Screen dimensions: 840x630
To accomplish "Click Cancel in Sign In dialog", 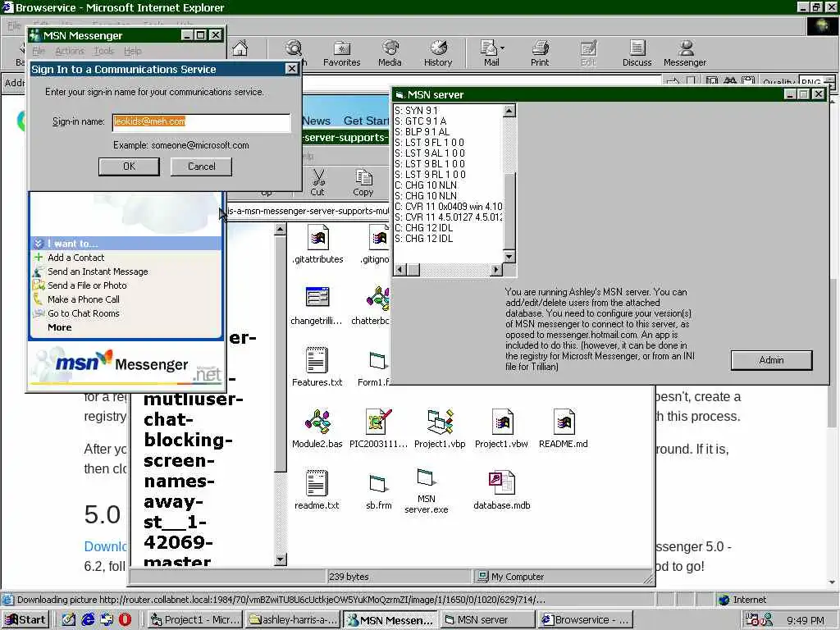I will pyautogui.click(x=202, y=167).
